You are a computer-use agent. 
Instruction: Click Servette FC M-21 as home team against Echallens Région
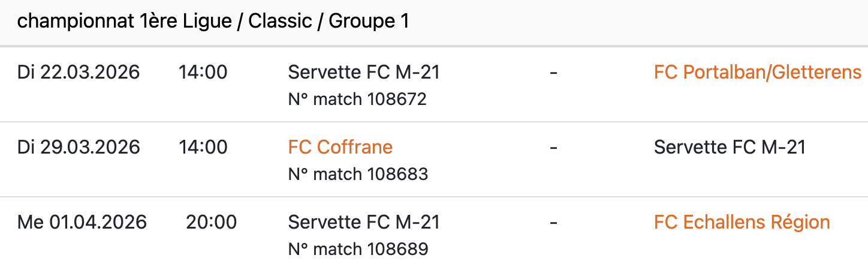(x=364, y=223)
